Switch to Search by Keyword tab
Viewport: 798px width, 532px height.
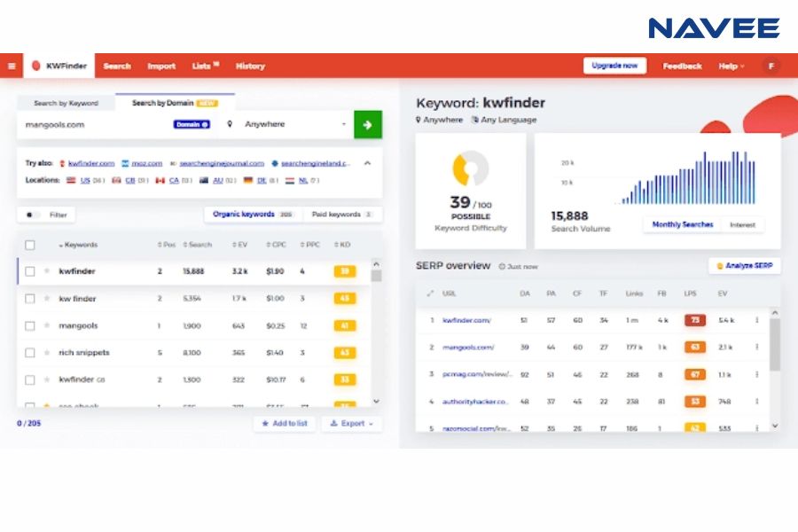[x=66, y=103]
